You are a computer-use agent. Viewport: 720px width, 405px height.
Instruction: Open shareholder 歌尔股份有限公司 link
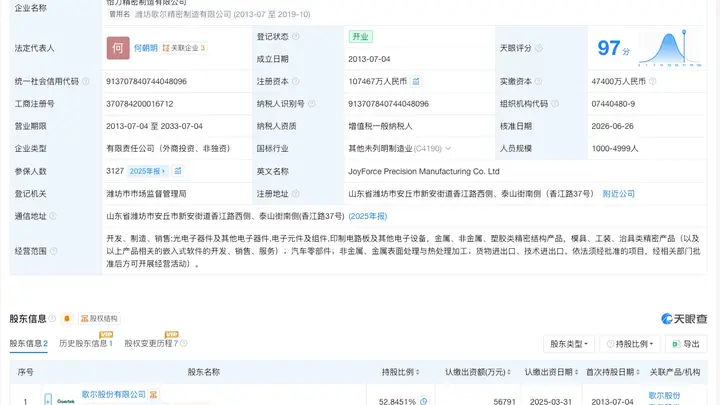coord(113,394)
